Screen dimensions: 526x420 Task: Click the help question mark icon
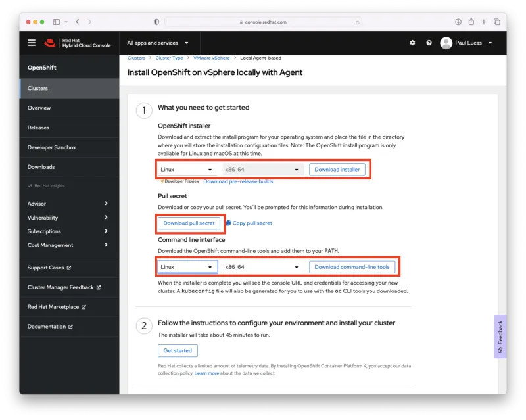point(429,42)
